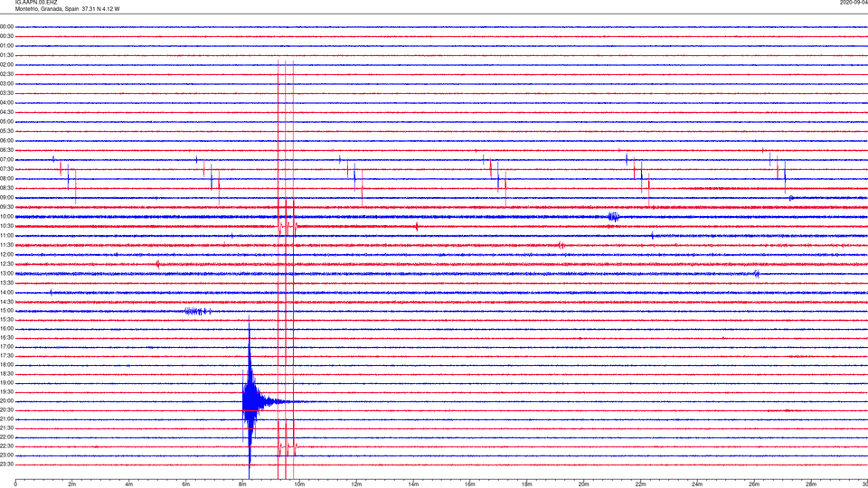The height and width of the screenshot is (488, 868).
Task: Click the 20m mark on the time axis
Action: 583,484
